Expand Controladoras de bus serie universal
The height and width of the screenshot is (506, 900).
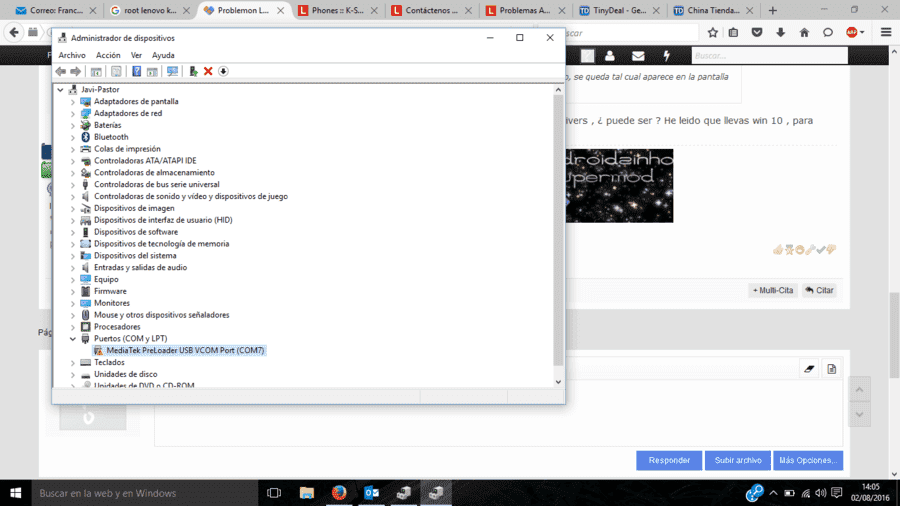coord(73,185)
